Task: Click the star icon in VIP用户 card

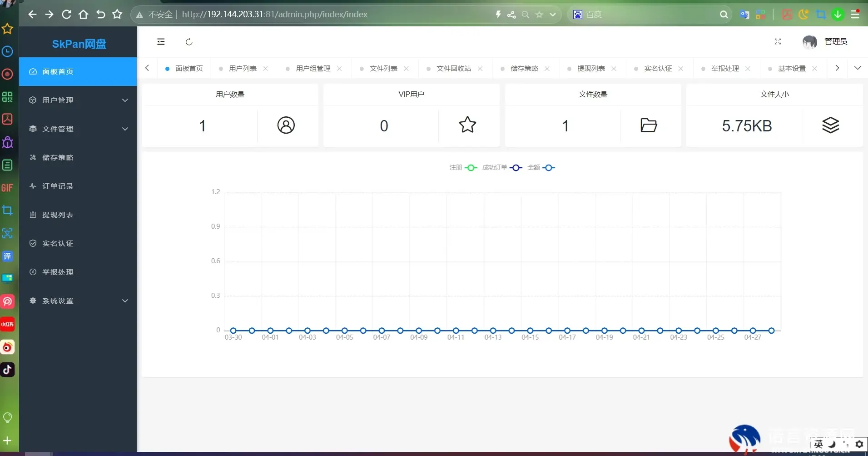Action: [x=467, y=125]
